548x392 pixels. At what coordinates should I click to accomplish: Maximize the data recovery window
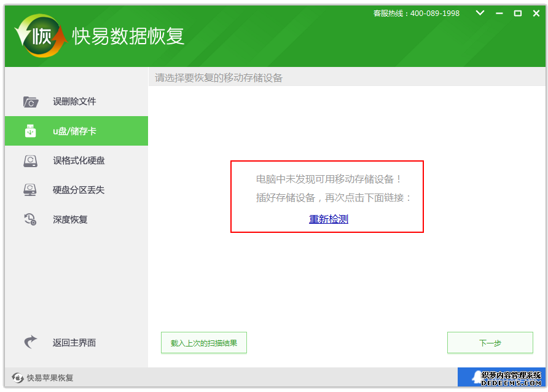517,13
